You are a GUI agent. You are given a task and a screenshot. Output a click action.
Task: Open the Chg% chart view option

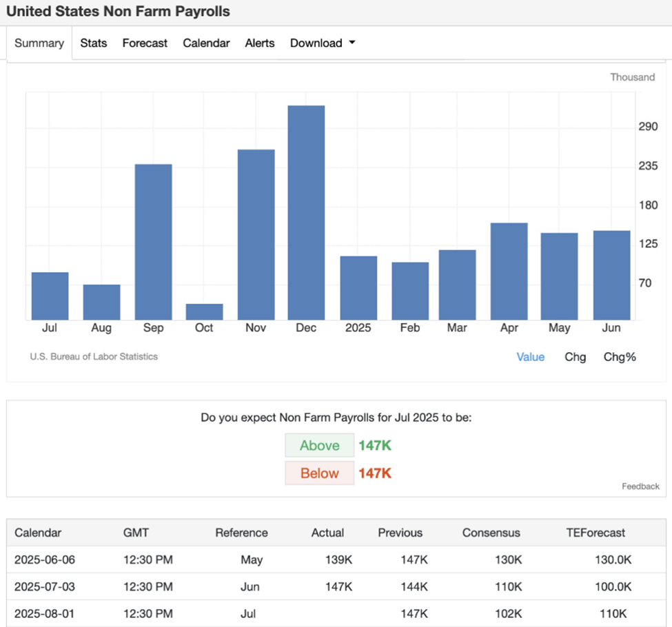coord(619,357)
